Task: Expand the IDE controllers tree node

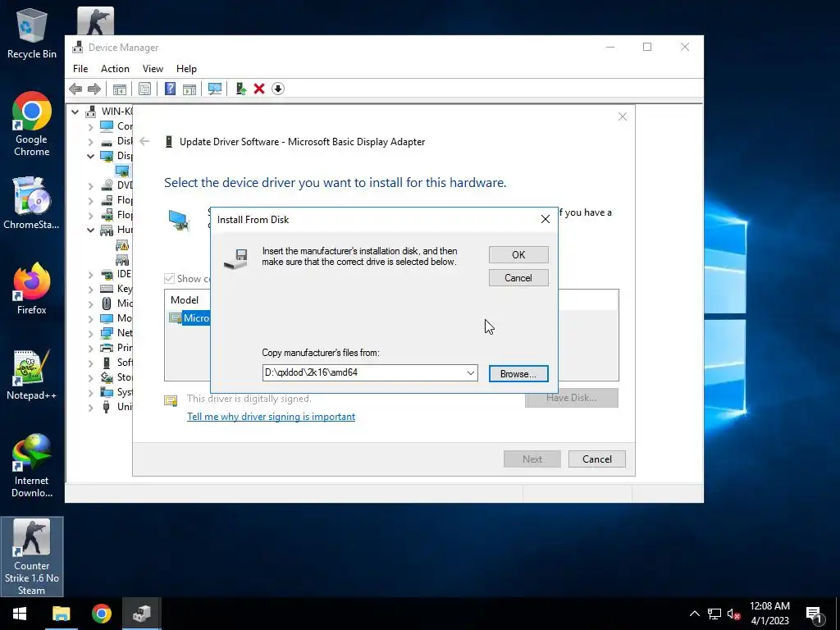Action: [90, 274]
